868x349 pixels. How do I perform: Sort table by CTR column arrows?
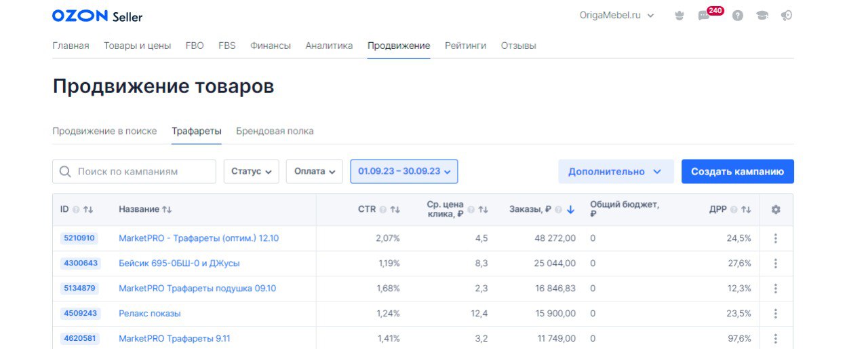395,210
